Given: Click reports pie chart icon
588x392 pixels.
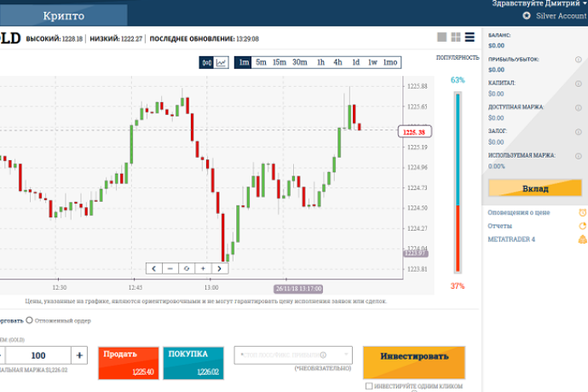Looking at the screenshot, I should 582,226.
